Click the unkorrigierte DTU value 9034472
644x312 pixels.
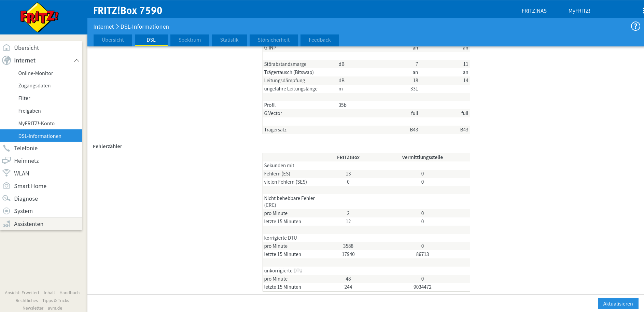422,287
